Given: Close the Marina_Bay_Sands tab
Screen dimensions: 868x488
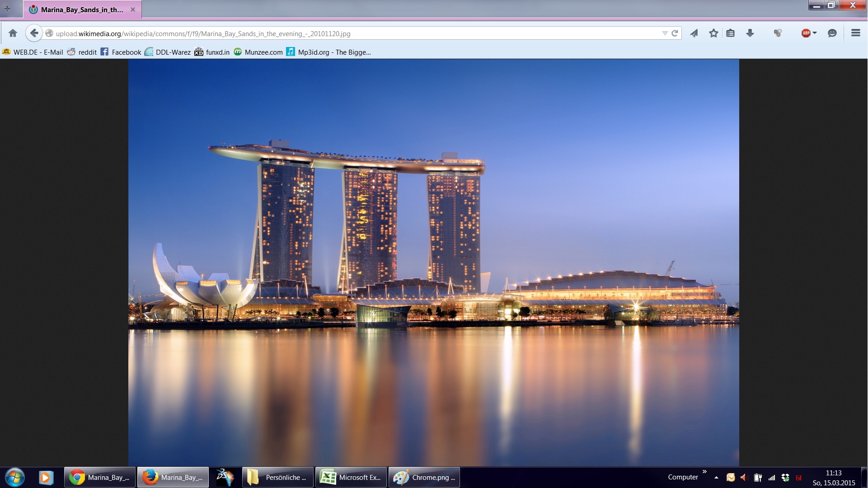Looking at the screenshot, I should coord(133,9).
